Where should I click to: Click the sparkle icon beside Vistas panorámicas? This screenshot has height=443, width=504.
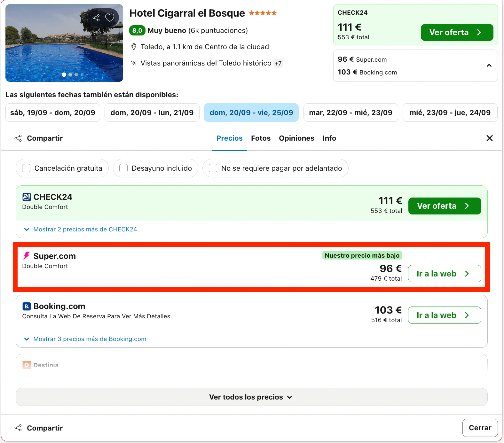pyautogui.click(x=134, y=63)
